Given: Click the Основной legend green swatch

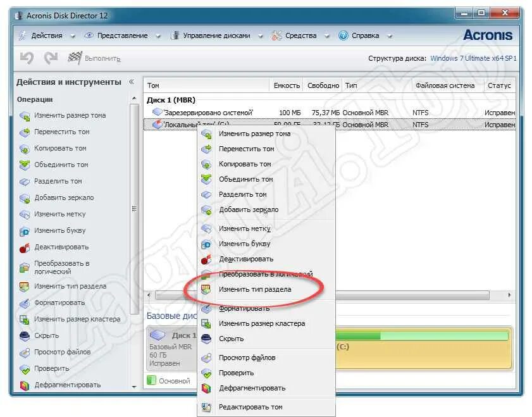Looking at the screenshot, I should [151, 380].
